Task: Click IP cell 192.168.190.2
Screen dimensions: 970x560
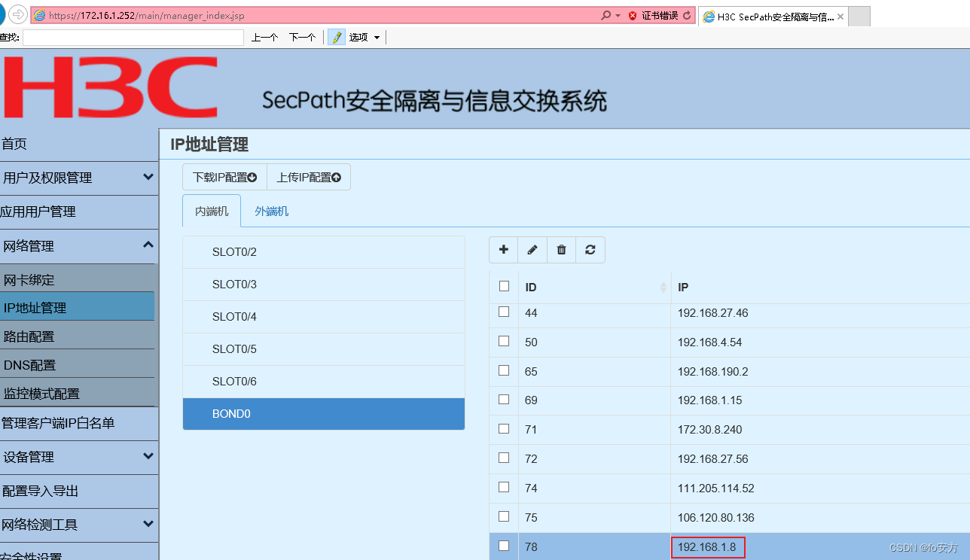Action: coord(712,371)
